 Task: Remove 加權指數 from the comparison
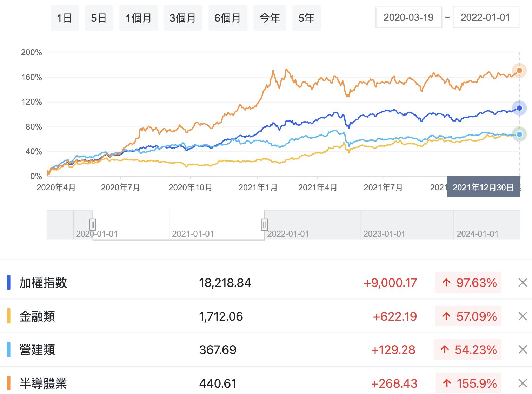tap(523, 283)
